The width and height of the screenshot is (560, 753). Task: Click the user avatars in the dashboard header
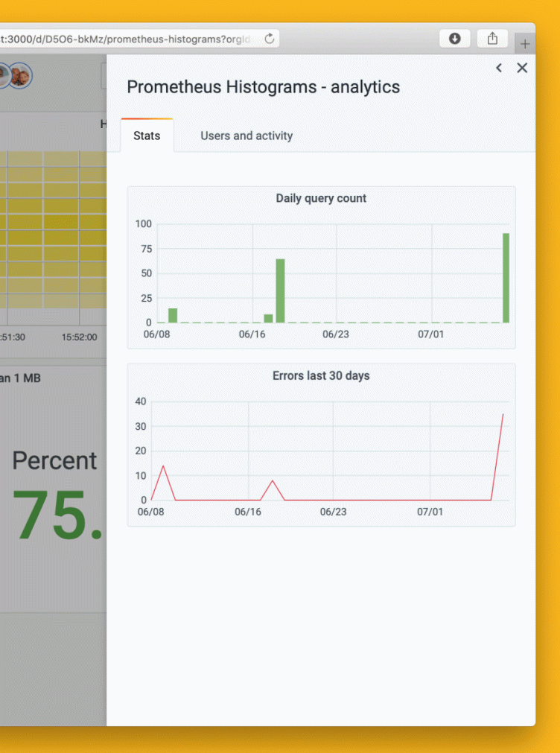(16, 75)
